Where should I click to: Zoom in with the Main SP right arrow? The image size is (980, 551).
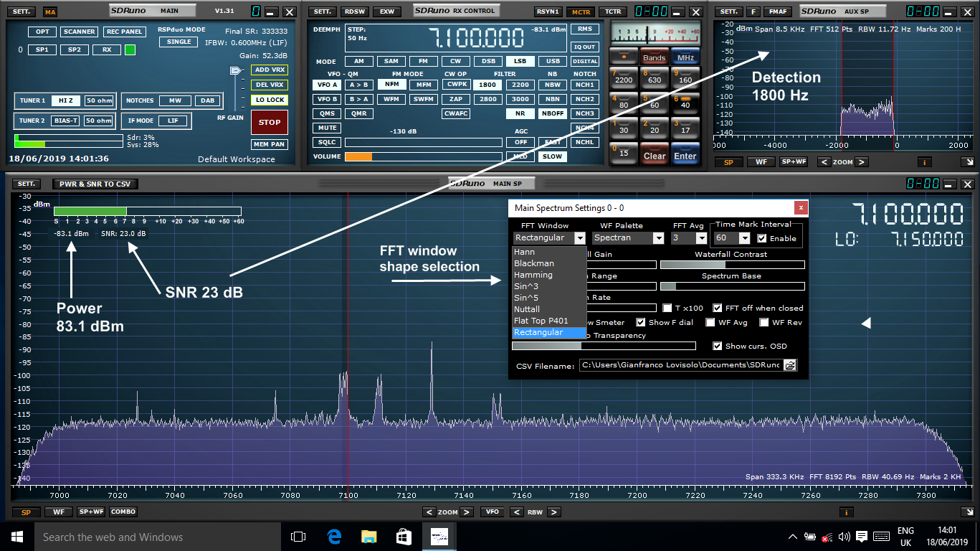pos(466,512)
